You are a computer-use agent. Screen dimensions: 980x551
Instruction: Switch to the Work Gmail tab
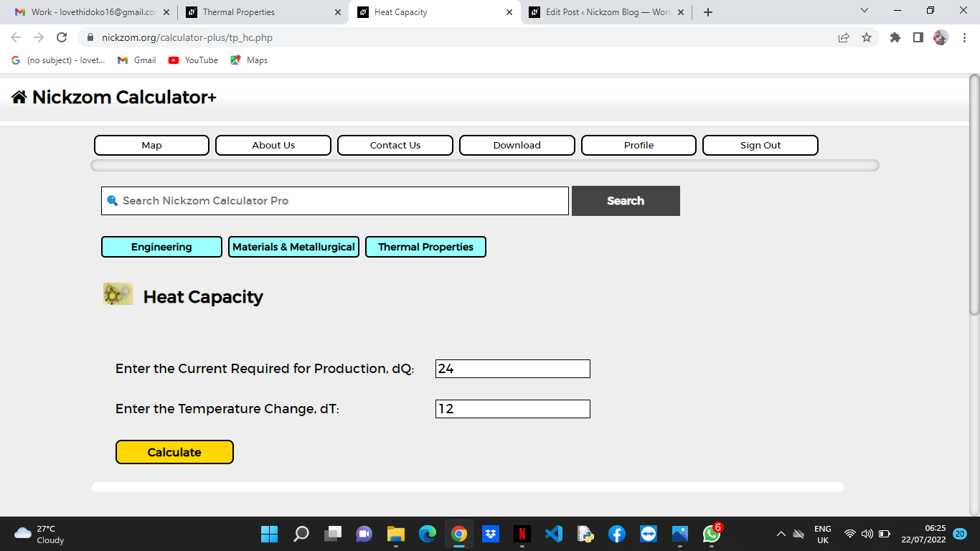(x=91, y=12)
